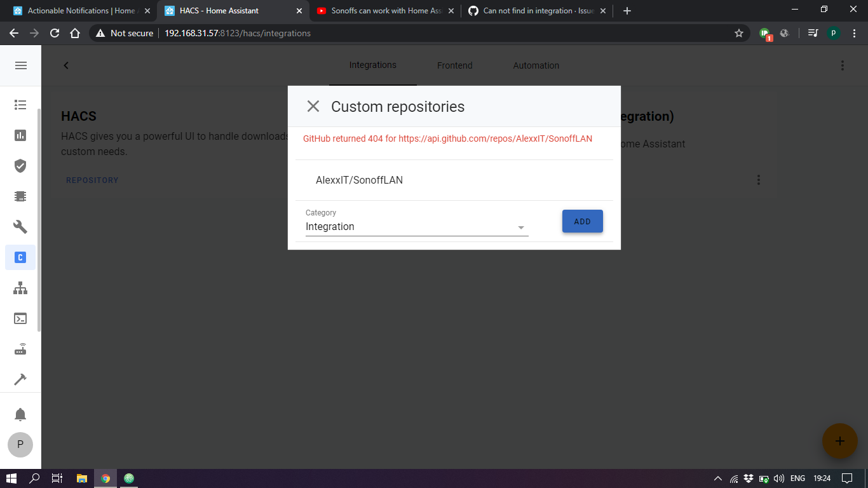
Task: Adjust system volume via speaker icon
Action: 776,478
